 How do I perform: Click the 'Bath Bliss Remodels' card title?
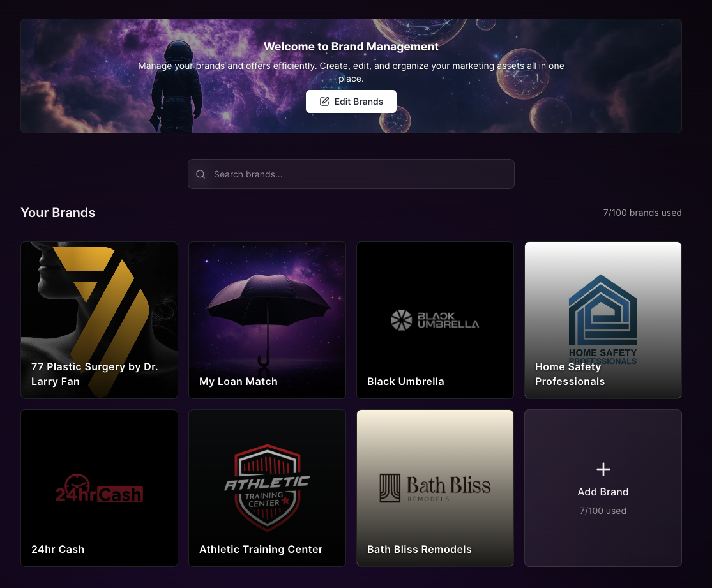click(x=419, y=550)
